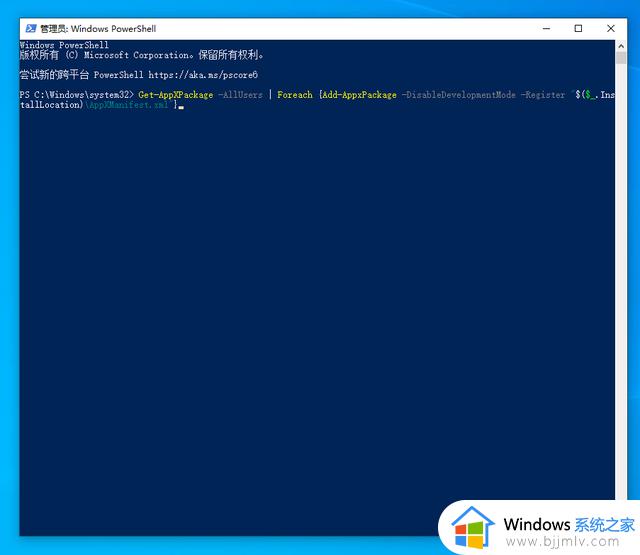Maximize the PowerShell window
This screenshot has height=555, width=640.
578,29
